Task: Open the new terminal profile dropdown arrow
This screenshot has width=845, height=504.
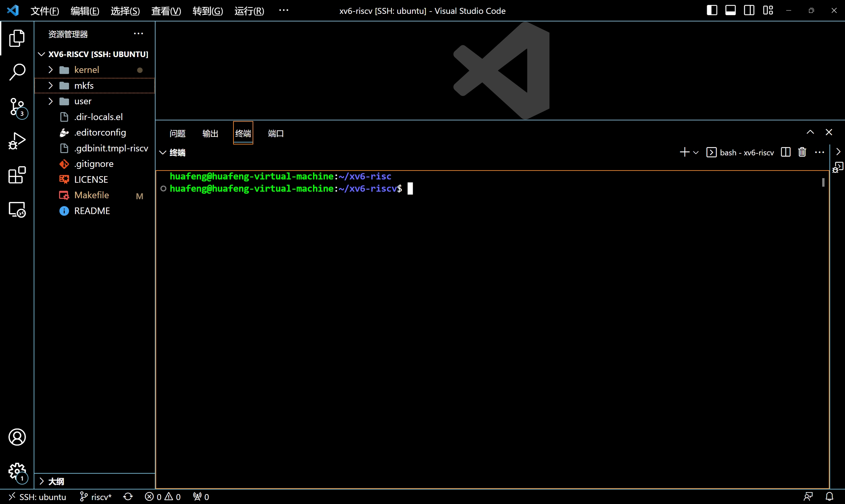Action: [x=696, y=152]
